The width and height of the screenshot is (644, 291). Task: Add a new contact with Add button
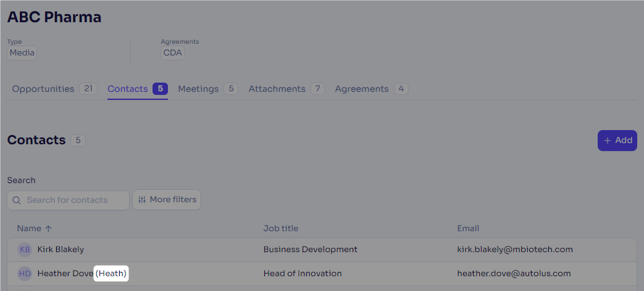click(617, 141)
